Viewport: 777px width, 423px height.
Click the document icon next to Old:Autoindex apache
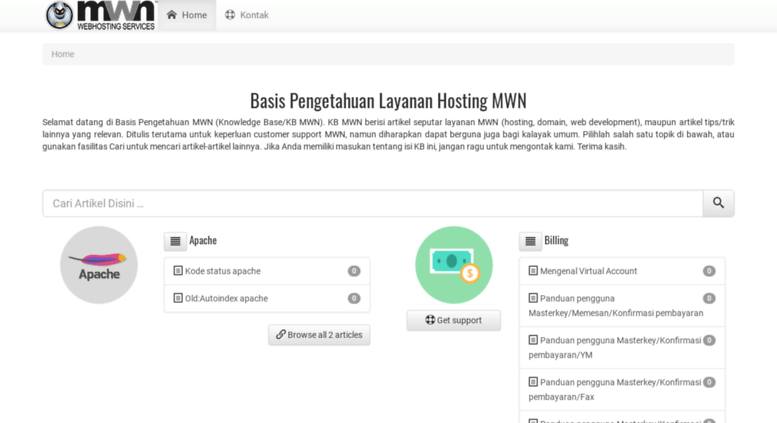click(x=178, y=298)
